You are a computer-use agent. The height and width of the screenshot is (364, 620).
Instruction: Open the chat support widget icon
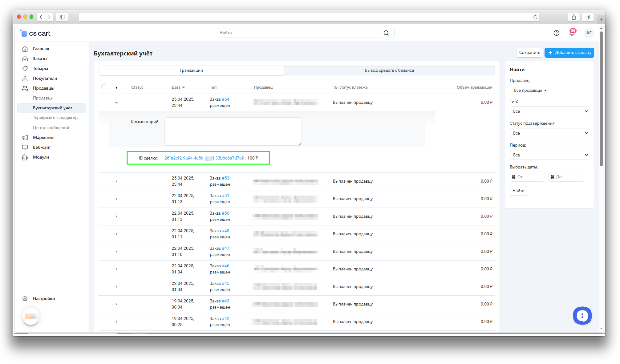[x=582, y=315]
